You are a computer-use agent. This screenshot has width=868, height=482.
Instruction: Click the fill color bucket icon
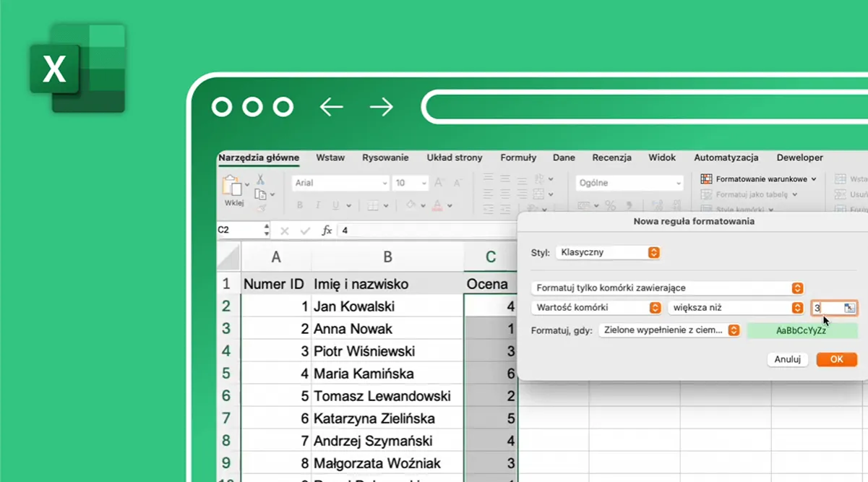411,206
